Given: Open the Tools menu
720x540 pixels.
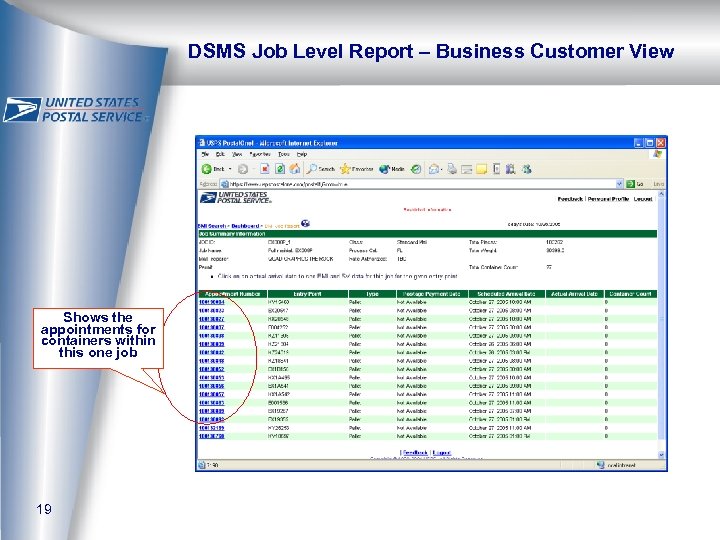Looking at the screenshot, I should (283, 154).
